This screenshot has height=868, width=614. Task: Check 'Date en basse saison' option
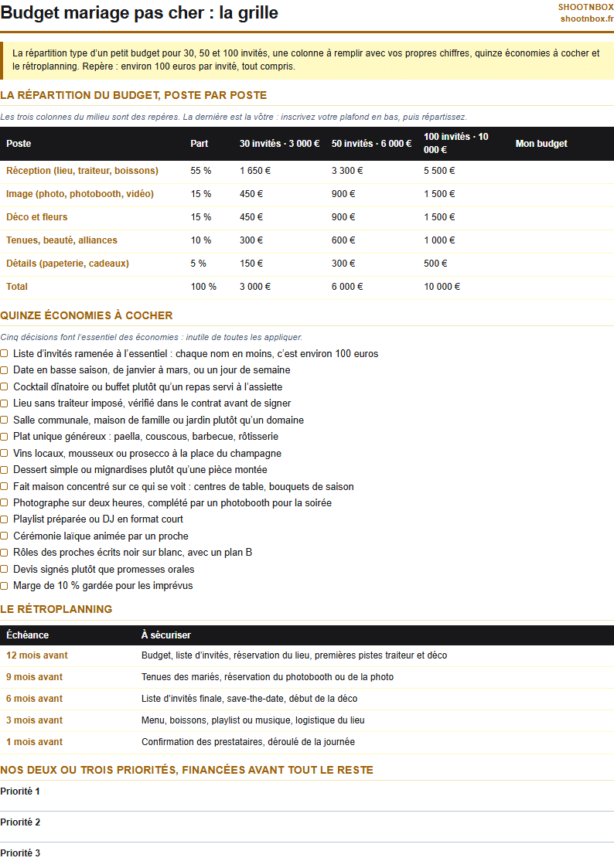(x=4, y=370)
